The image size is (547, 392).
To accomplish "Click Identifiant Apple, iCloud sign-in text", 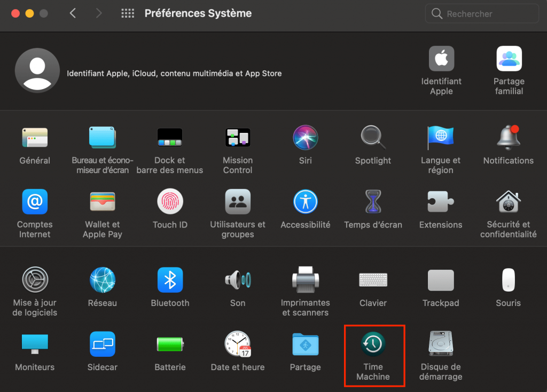I will [x=174, y=74].
